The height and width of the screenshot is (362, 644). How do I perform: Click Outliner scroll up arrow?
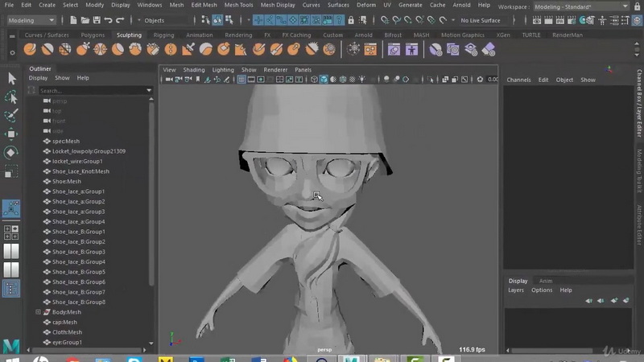pyautogui.click(x=151, y=99)
